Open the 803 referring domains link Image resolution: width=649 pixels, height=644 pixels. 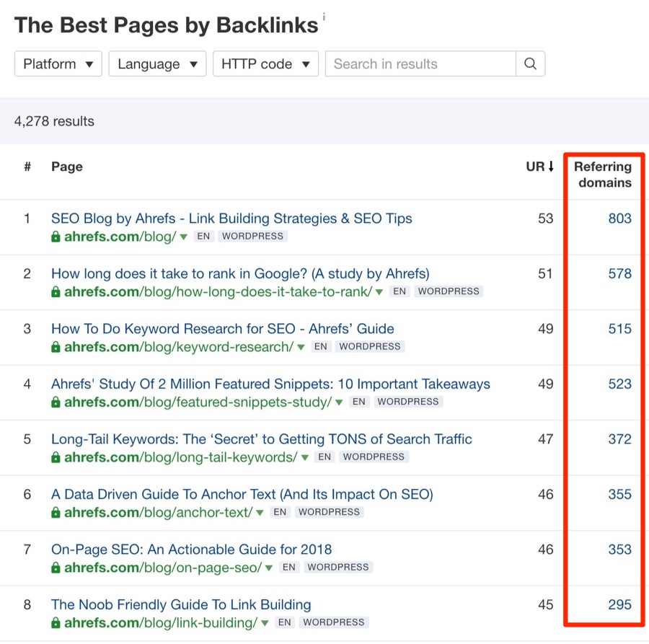coord(619,219)
